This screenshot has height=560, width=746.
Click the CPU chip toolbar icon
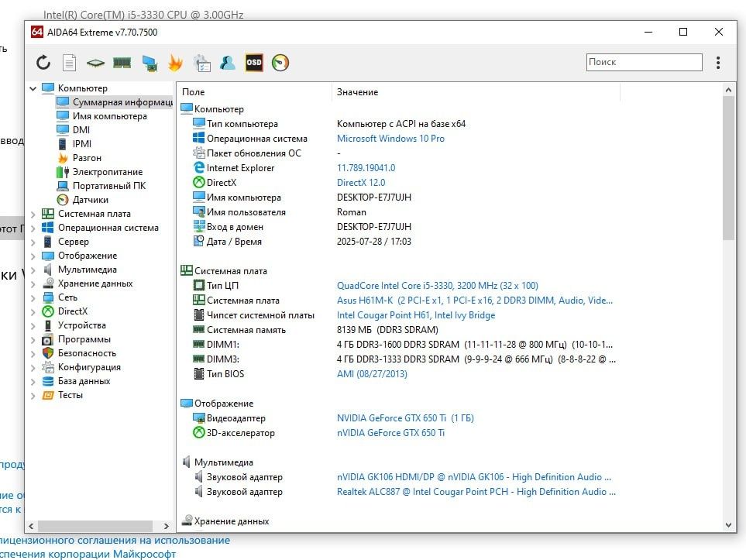click(x=95, y=62)
